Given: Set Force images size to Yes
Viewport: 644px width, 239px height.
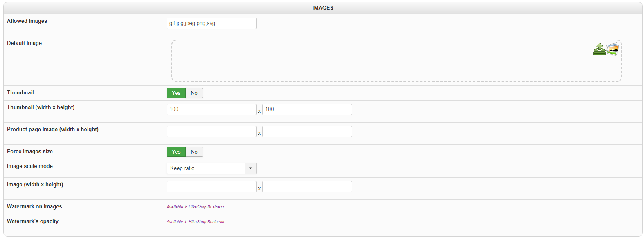Looking at the screenshot, I should tap(176, 152).
